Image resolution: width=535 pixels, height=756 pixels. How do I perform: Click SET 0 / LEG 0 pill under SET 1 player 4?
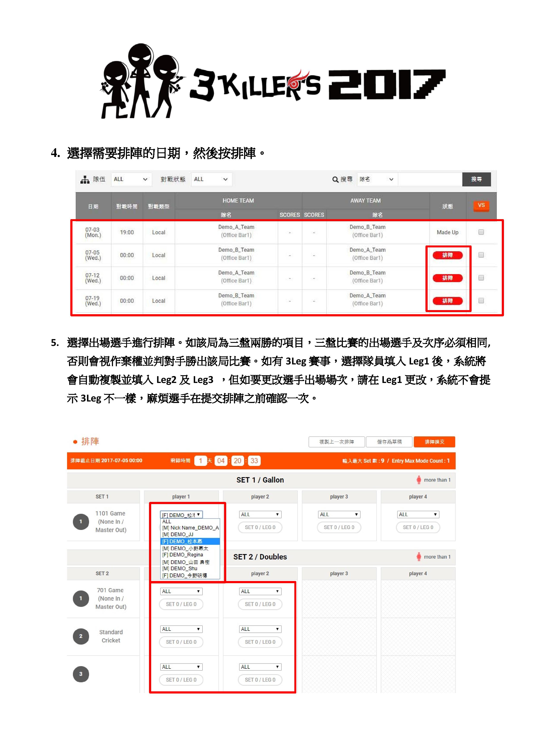pos(418,528)
